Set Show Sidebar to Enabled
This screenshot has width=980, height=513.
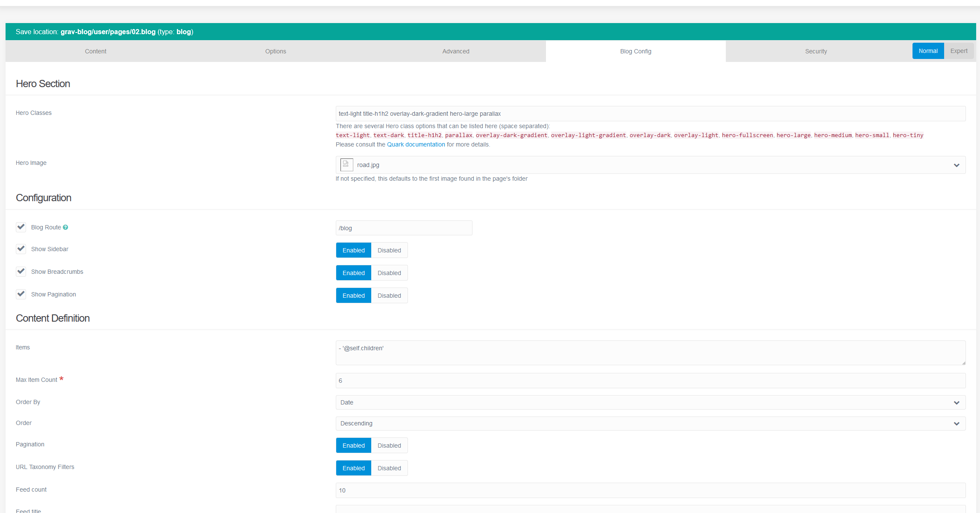point(354,250)
